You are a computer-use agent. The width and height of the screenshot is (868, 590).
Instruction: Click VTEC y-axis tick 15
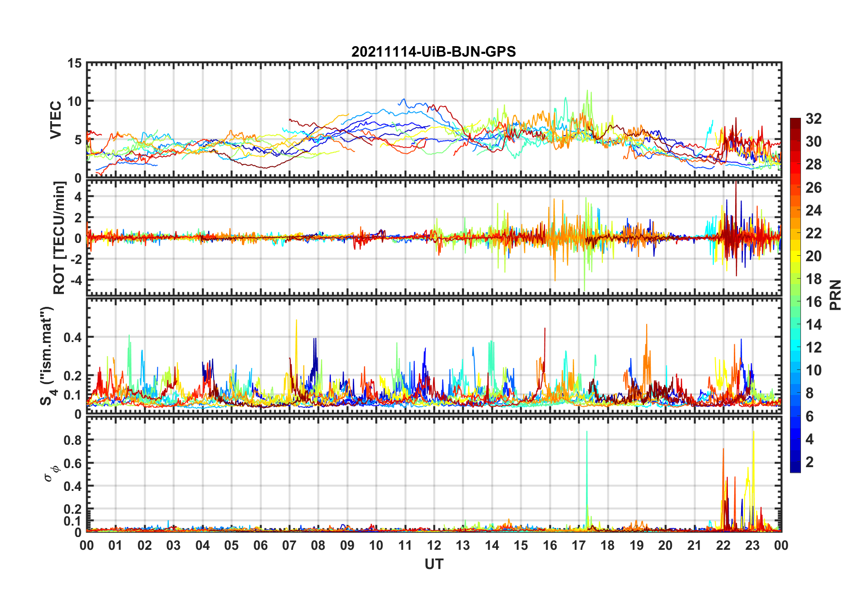pos(75,63)
